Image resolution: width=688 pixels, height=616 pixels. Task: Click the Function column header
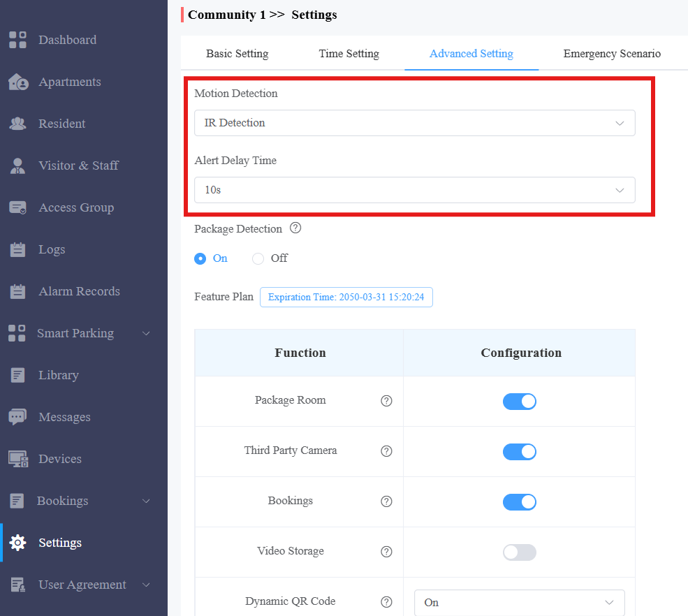tap(300, 353)
